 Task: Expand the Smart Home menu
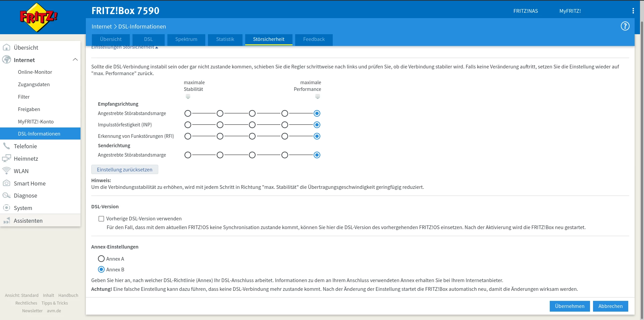(40, 183)
